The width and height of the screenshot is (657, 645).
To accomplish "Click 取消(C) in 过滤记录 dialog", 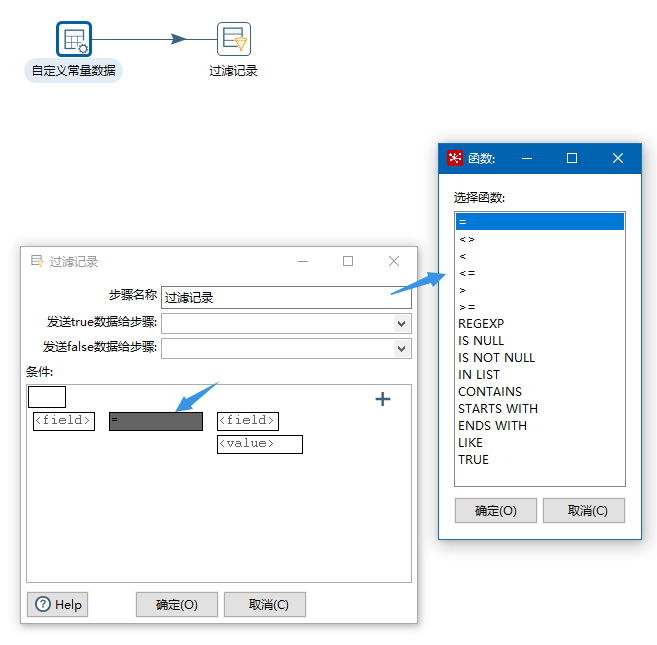I will tap(265, 604).
